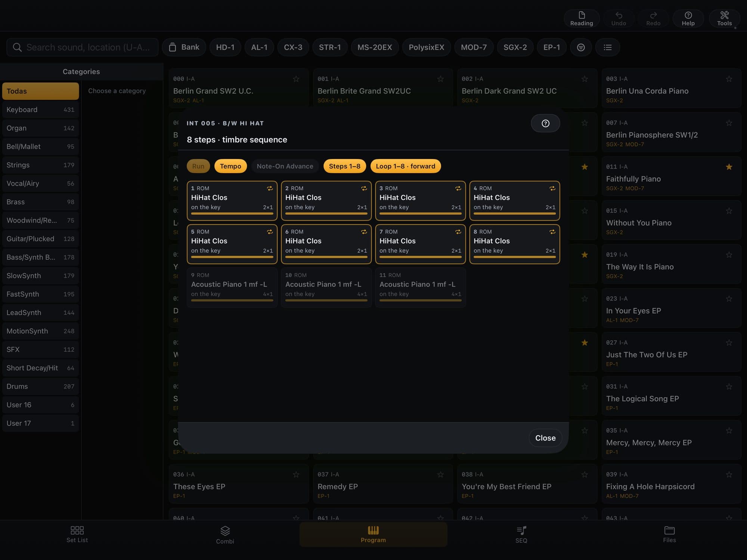Close the timbre sequence dialog
The width and height of the screenshot is (747, 560).
coord(545,438)
